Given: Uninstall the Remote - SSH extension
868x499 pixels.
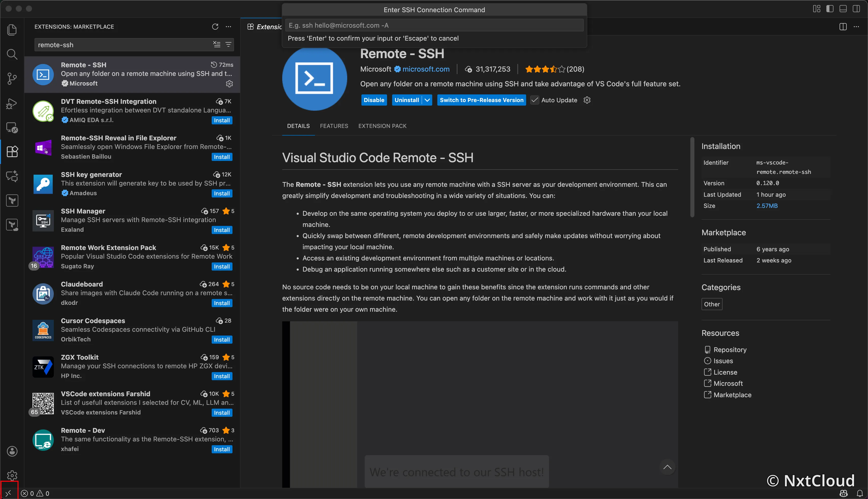Looking at the screenshot, I should [x=407, y=100].
